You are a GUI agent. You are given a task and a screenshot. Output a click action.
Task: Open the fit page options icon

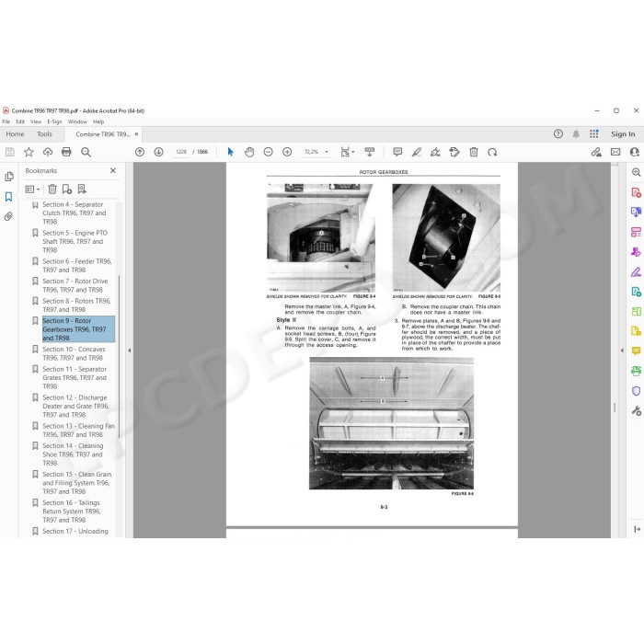point(347,152)
